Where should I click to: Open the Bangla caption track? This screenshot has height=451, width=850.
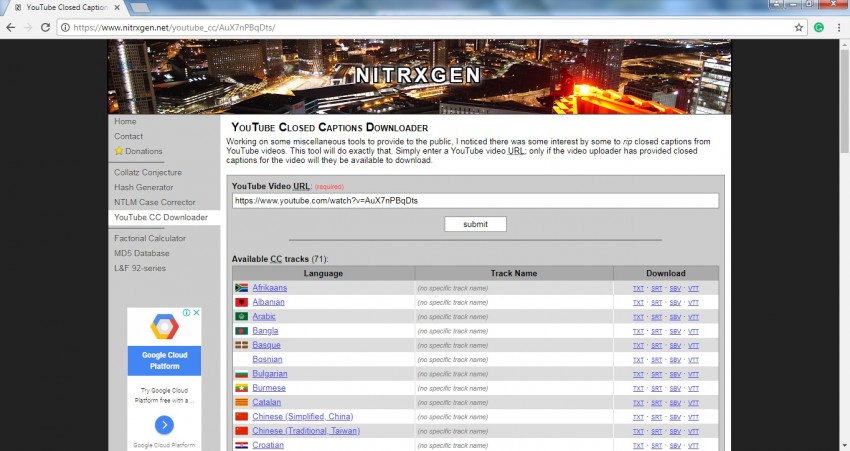[x=265, y=331]
